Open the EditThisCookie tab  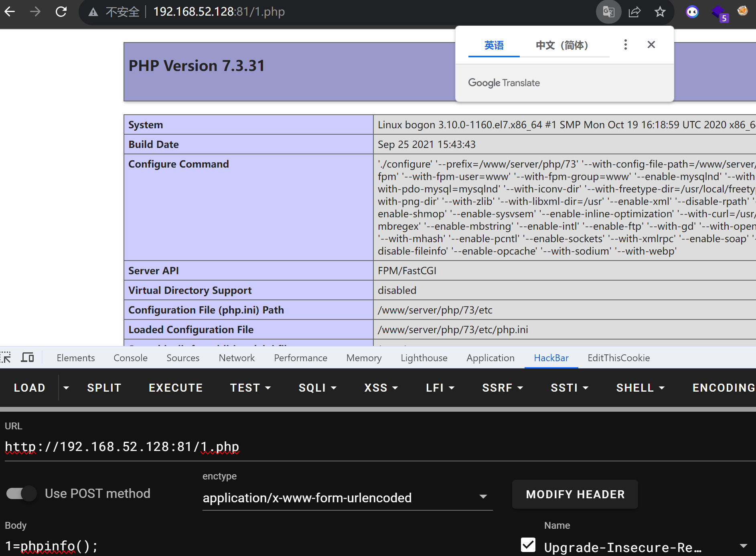(x=618, y=358)
